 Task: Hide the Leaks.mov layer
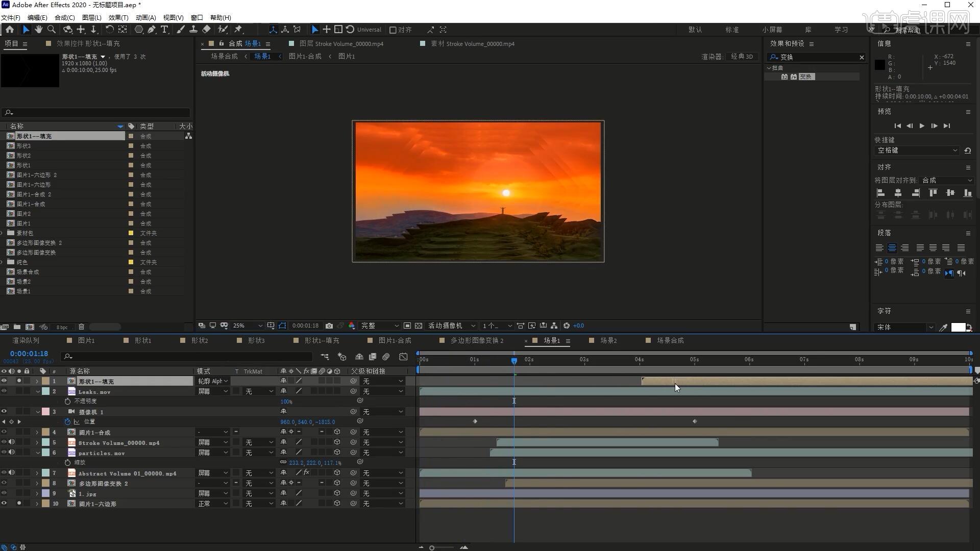4,391
